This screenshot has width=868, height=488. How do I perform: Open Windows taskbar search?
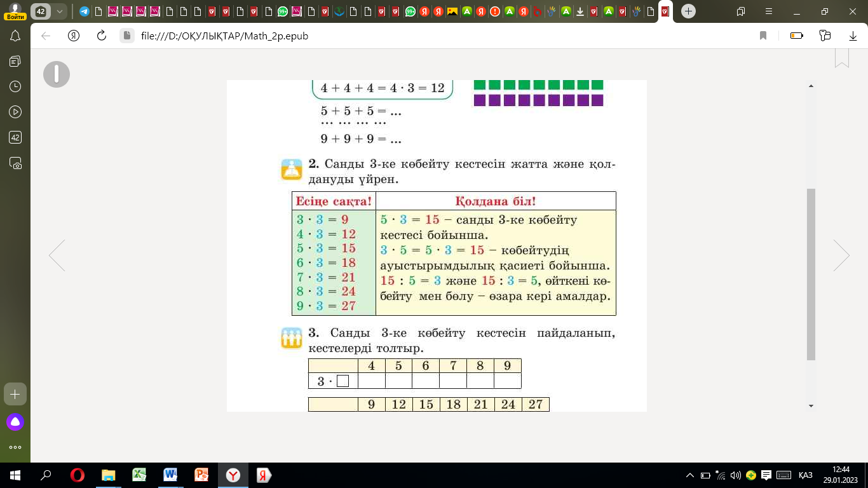tap(46, 475)
